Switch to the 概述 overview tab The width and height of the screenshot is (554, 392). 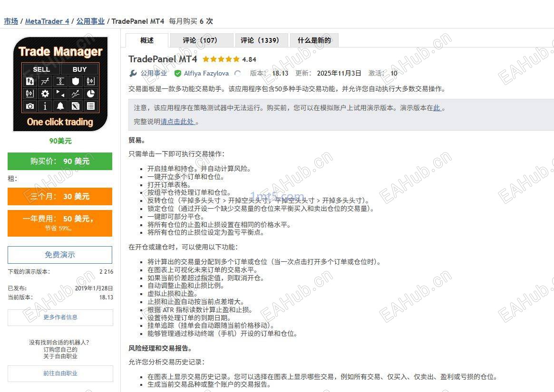pos(146,40)
